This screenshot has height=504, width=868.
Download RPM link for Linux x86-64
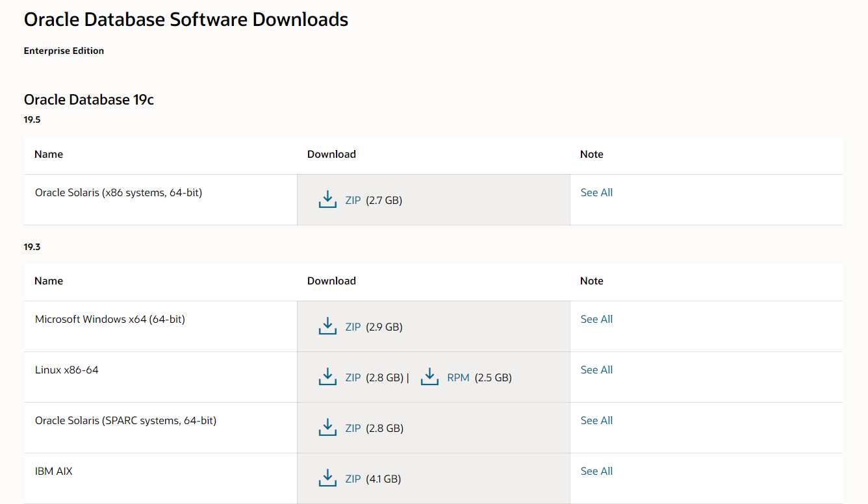[x=458, y=378]
